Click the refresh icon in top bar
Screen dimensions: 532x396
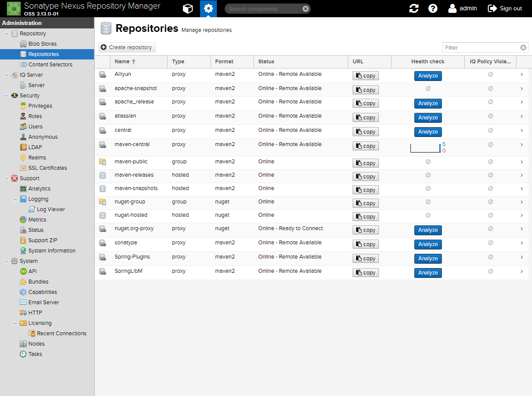coord(414,9)
